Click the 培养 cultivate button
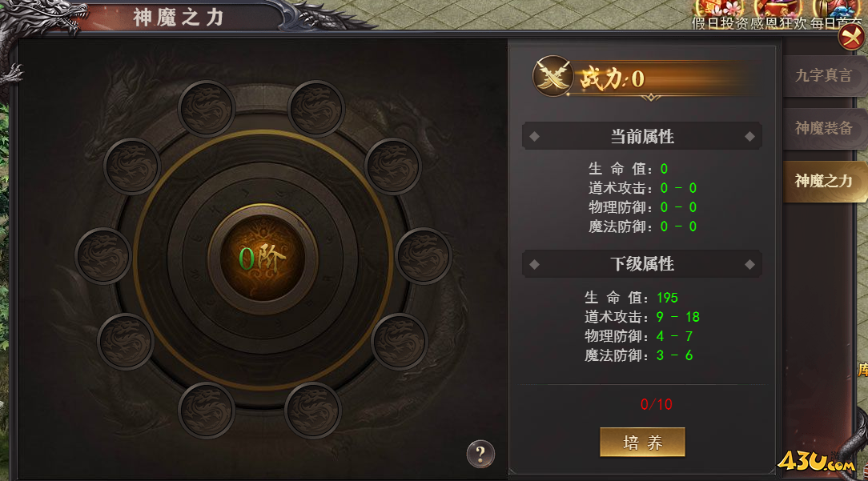Image resolution: width=868 pixels, height=481 pixels. (642, 443)
